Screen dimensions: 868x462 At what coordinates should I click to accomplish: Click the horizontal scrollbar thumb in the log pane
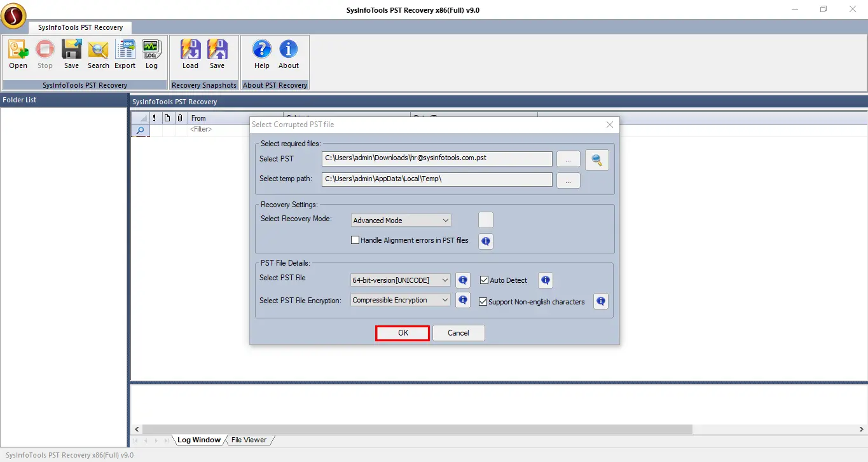click(x=417, y=430)
